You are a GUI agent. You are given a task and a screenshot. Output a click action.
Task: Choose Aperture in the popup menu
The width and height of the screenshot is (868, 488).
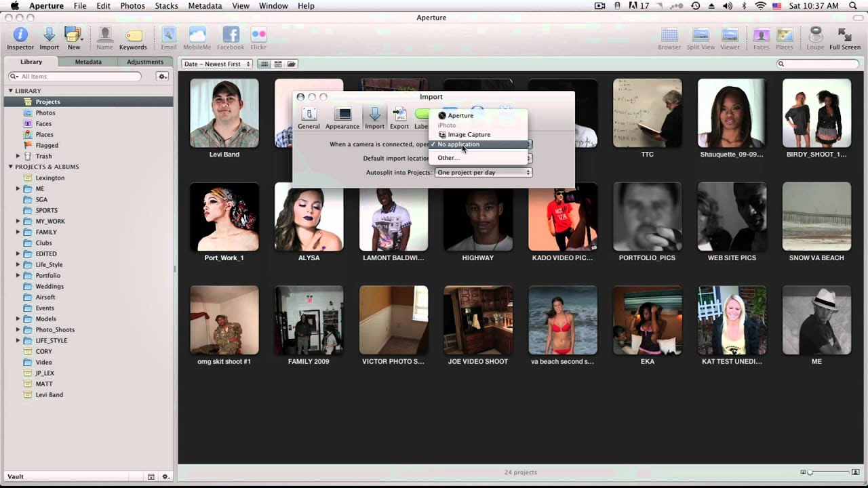pyautogui.click(x=478, y=115)
